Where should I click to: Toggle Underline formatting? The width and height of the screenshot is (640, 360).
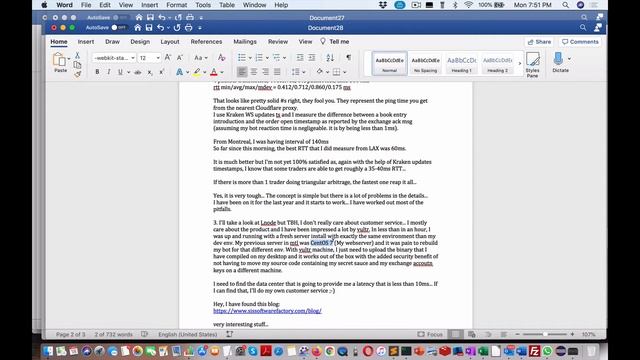tap(120, 72)
